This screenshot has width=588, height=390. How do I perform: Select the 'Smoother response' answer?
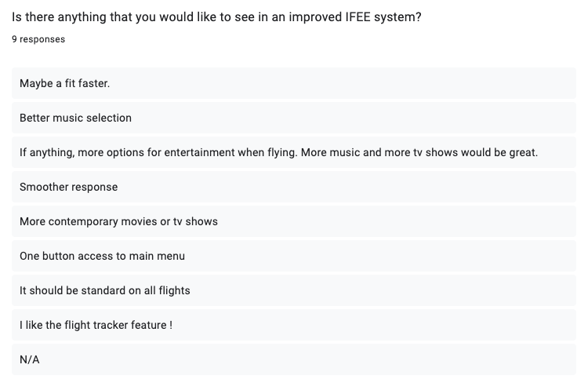[x=294, y=187]
